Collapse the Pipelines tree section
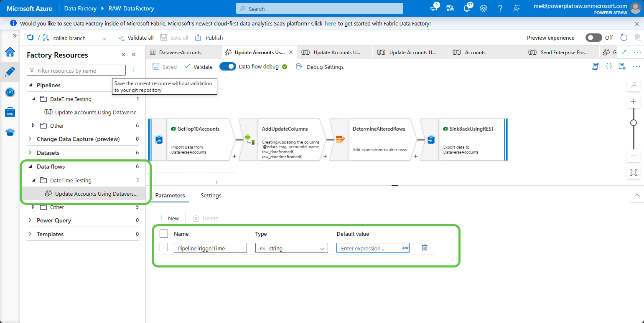The height and width of the screenshot is (323, 644). [x=30, y=85]
